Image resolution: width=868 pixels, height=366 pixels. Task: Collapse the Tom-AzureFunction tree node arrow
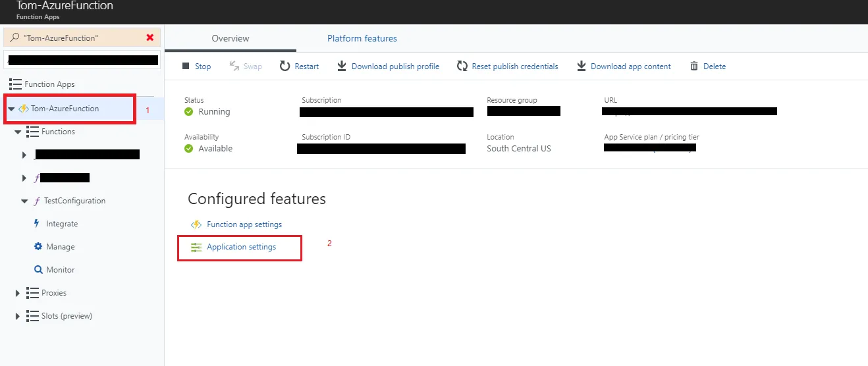[11, 109]
